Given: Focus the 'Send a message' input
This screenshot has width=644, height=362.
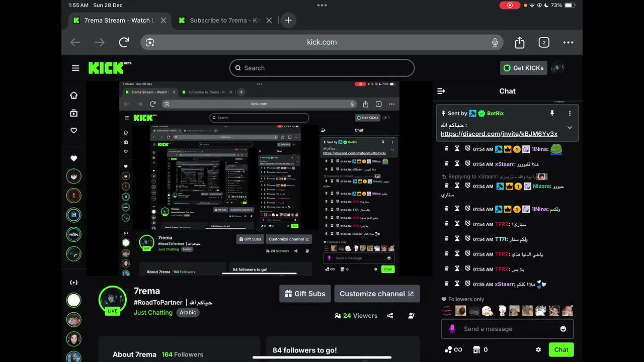Looking at the screenshot, I should tap(508, 329).
